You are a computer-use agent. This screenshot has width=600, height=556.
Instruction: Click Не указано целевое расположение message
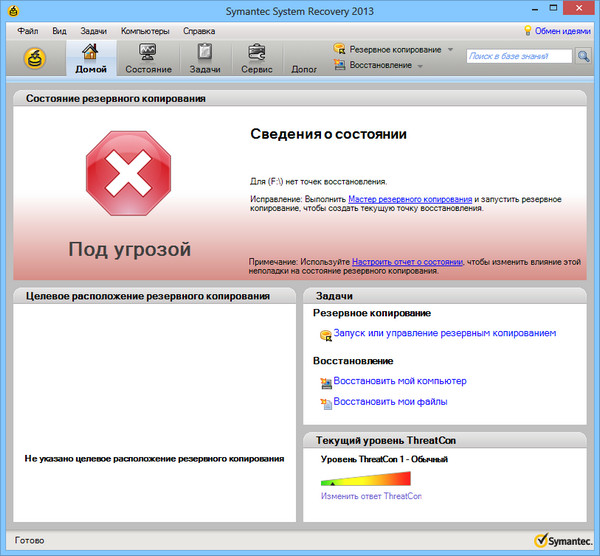coord(154,458)
